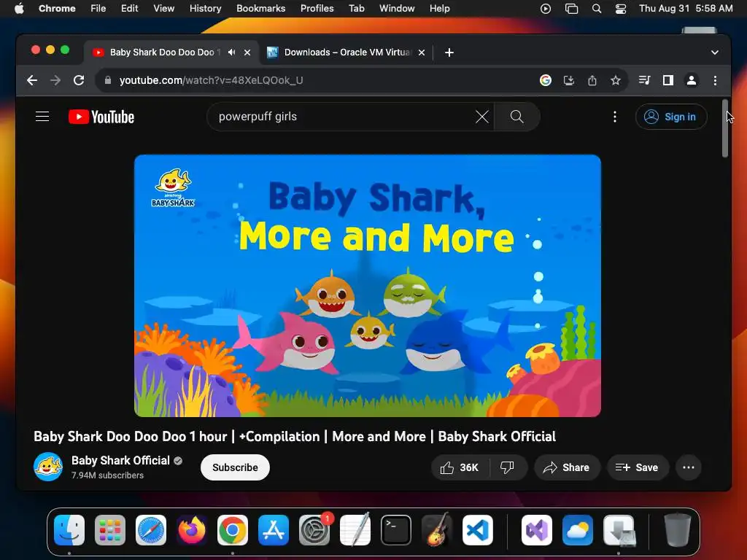Open the menu bar clock and date

point(686,9)
